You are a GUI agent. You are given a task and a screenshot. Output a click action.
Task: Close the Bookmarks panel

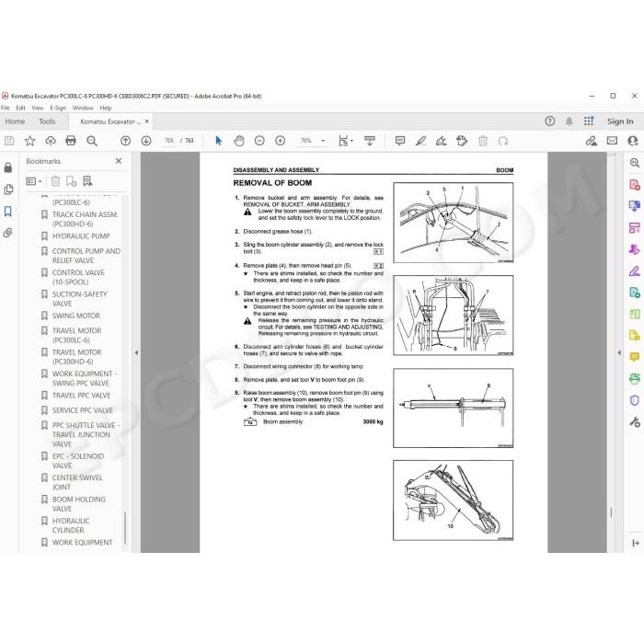click(x=119, y=161)
